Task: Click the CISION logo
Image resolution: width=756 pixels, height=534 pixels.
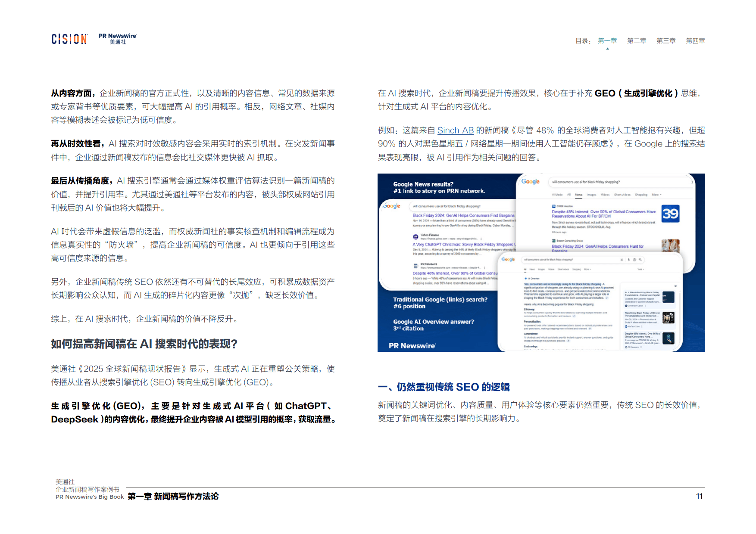Action: pos(69,39)
